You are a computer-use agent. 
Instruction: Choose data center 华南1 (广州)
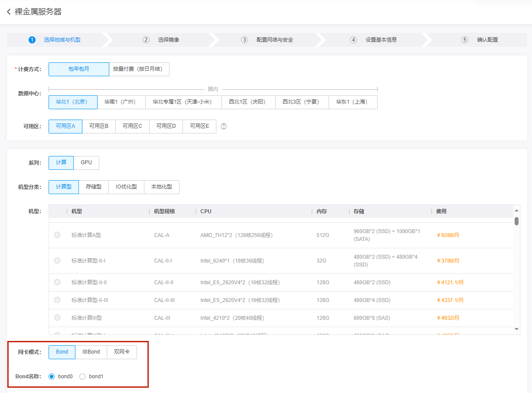pos(121,102)
